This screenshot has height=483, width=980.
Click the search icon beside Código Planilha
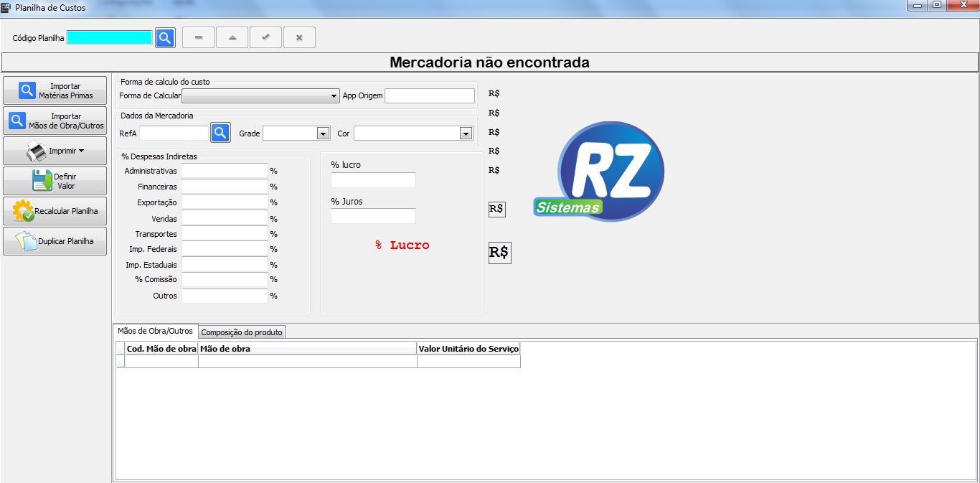[165, 37]
